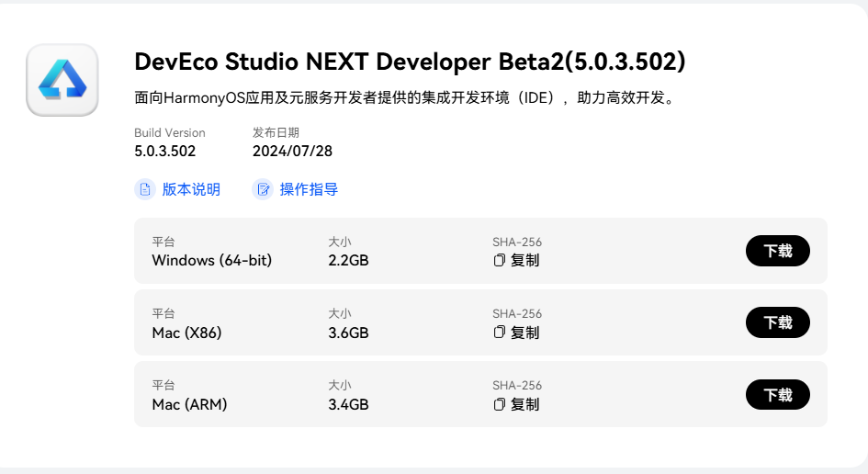The width and height of the screenshot is (868, 474).
Task: Select the Windows (64-bit) platform label
Action: [x=211, y=260]
